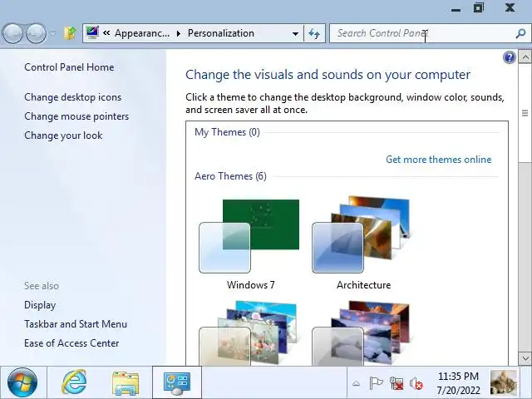Open Help via the blue question mark
Viewport: 532px width, 399px height.
click(x=510, y=57)
